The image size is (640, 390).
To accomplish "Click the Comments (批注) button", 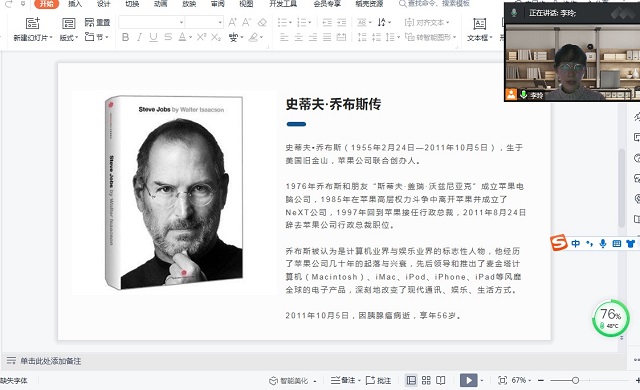I will (378, 380).
